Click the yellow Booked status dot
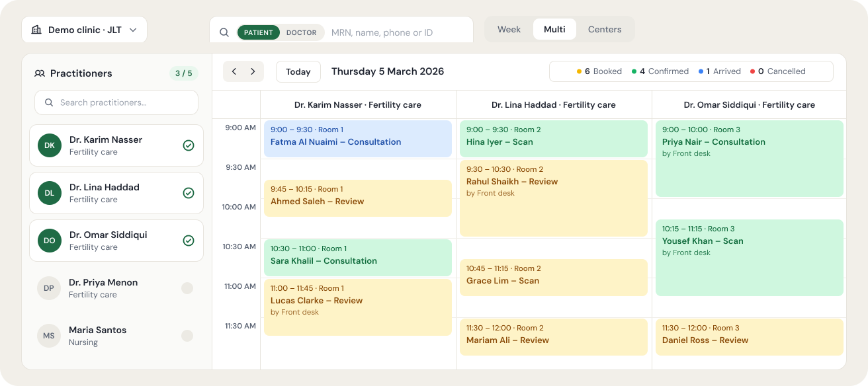 580,71
